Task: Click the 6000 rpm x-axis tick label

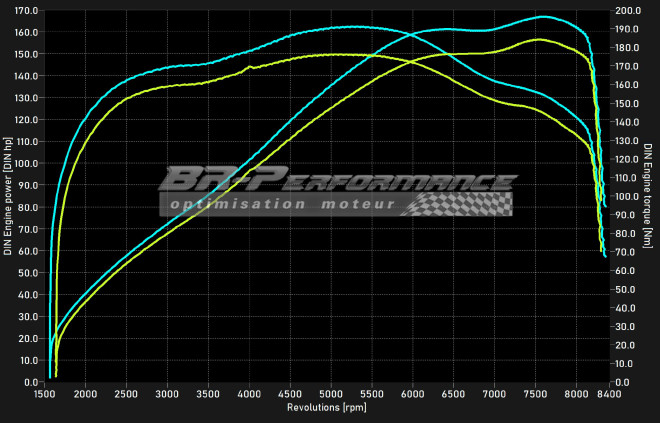Action: 413,395
